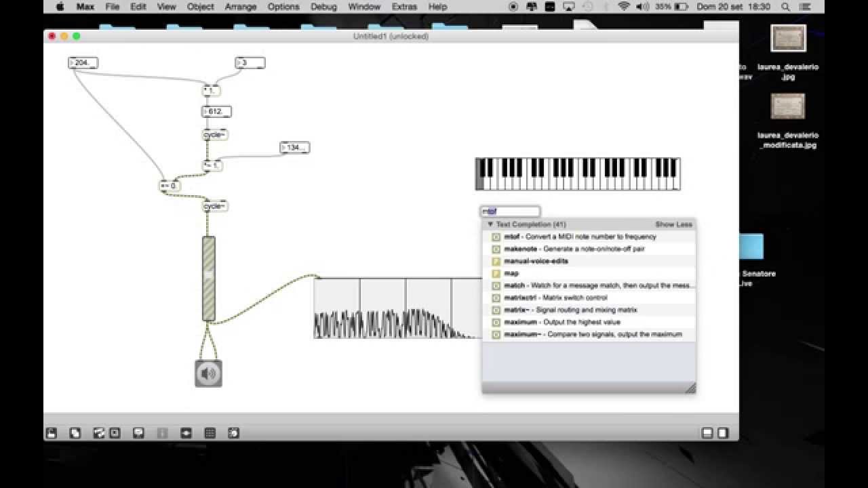Click a key on the kslider keyboard
The image size is (868, 488).
pyautogui.click(x=577, y=174)
